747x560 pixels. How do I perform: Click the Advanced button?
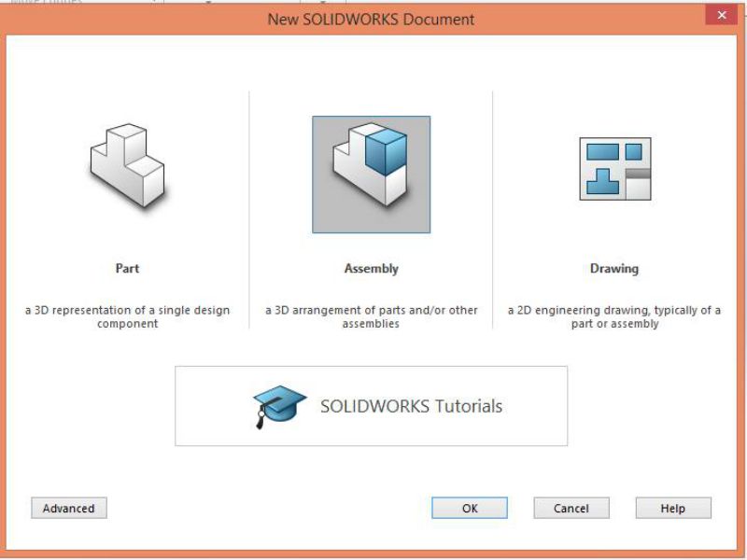pyautogui.click(x=69, y=508)
